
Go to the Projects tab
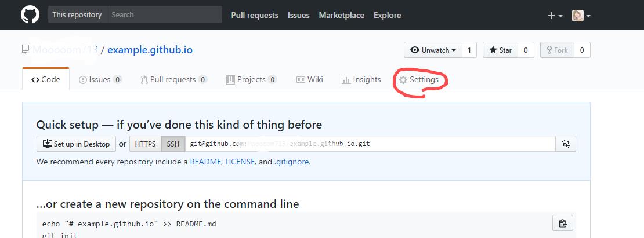tap(251, 80)
